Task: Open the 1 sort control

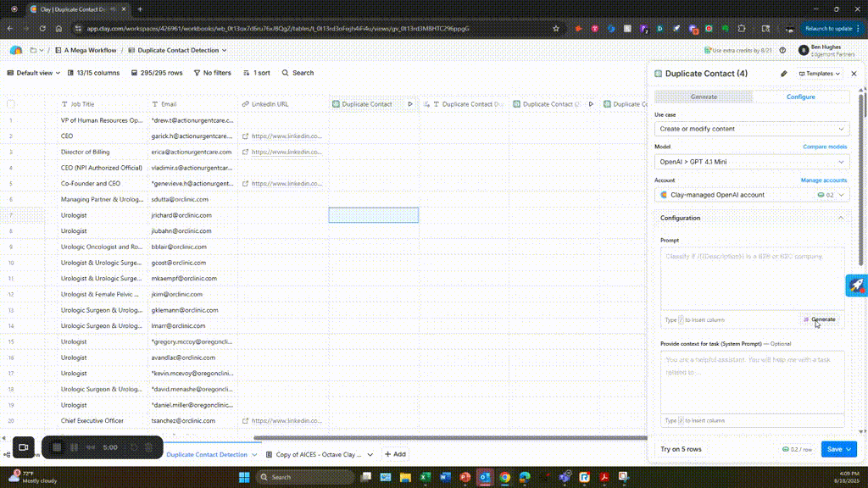Action: click(x=257, y=73)
